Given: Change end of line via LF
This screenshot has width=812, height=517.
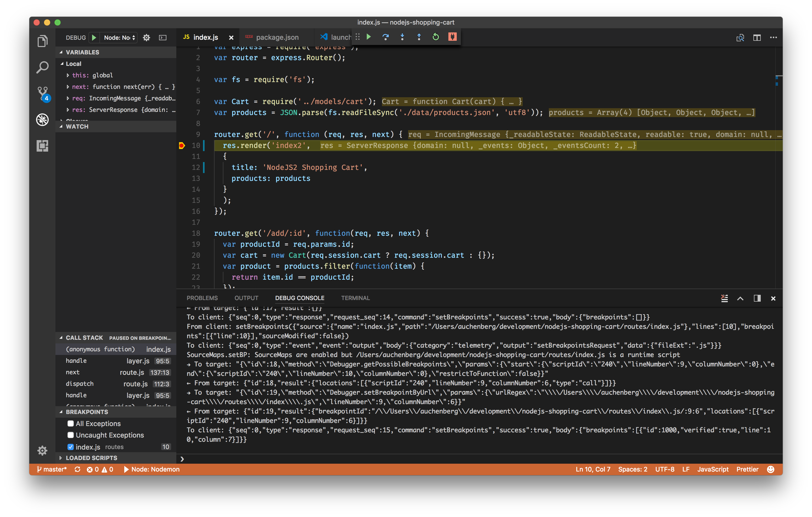Looking at the screenshot, I should (686, 469).
